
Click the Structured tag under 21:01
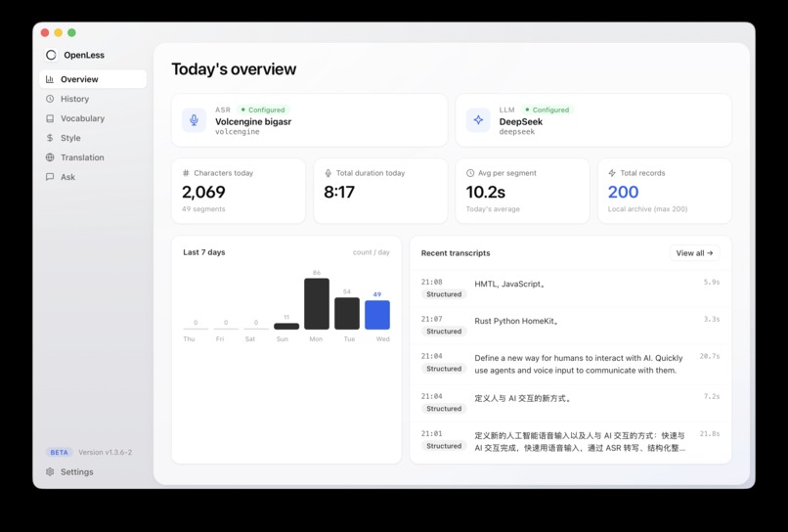click(444, 446)
